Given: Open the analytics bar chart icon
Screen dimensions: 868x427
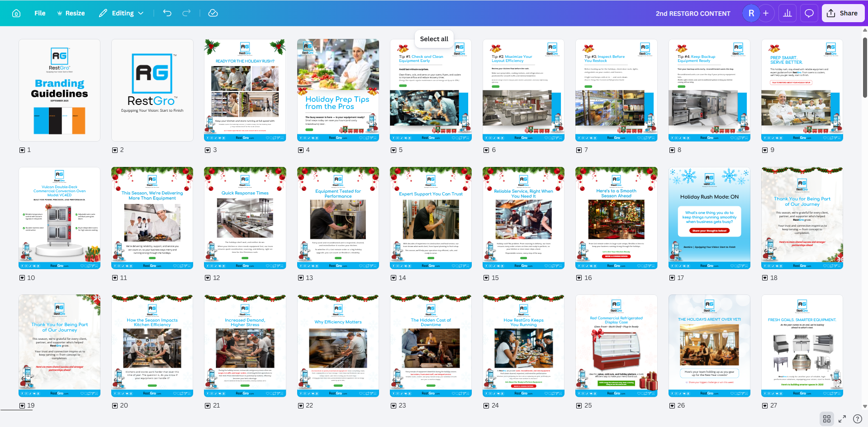Looking at the screenshot, I should click(787, 13).
